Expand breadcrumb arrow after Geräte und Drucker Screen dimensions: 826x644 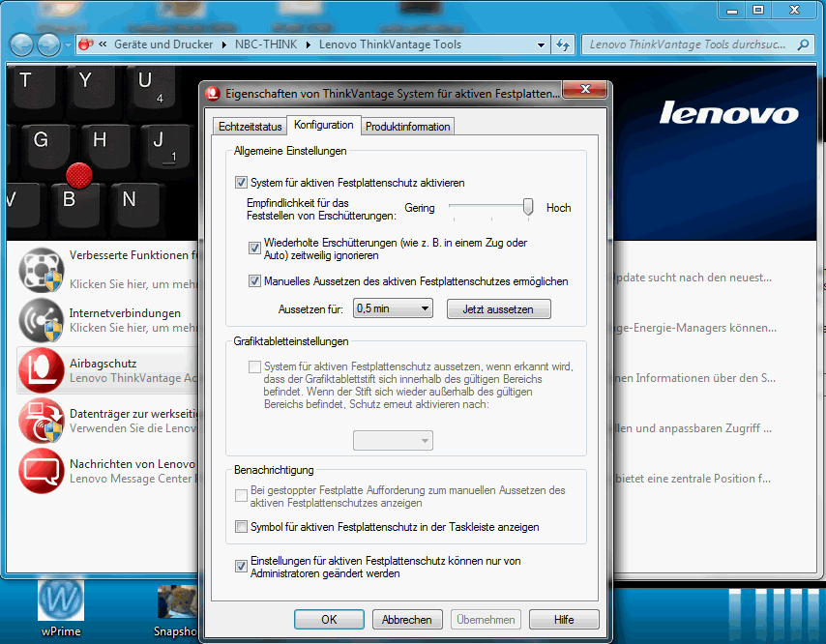tap(223, 44)
